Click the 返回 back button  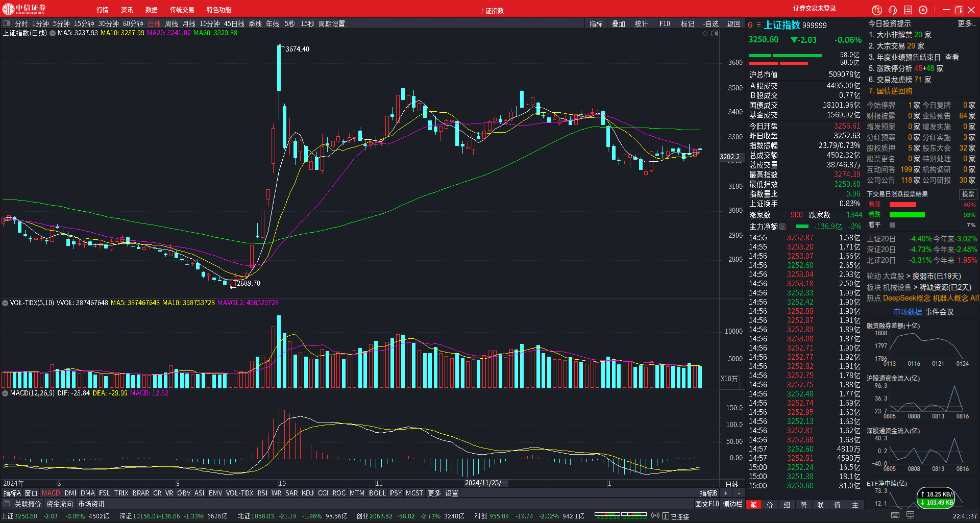coord(734,24)
